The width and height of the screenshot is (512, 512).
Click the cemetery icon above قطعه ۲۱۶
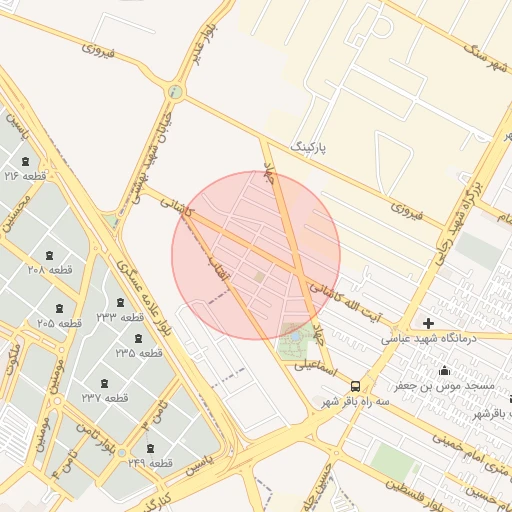(x=25, y=162)
